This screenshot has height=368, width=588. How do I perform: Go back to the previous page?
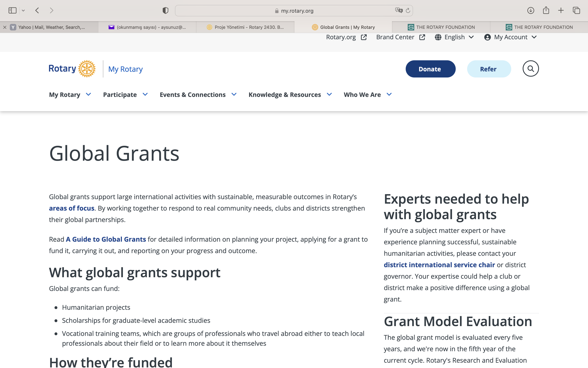coord(37,10)
